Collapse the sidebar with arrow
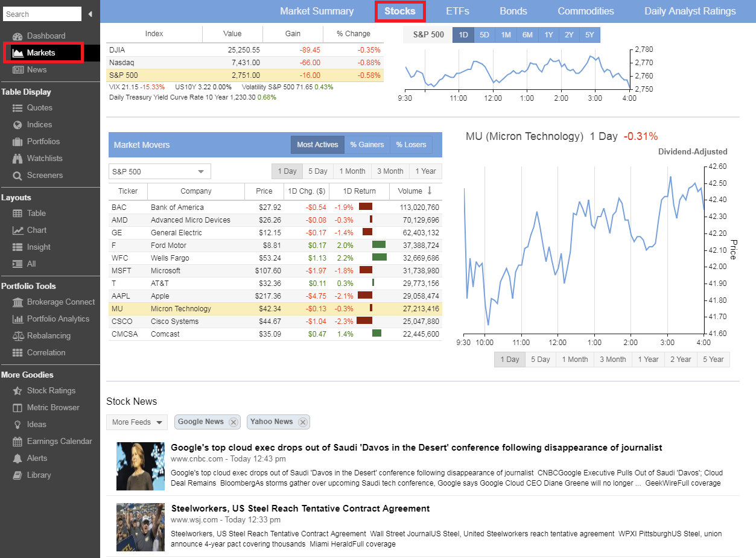 [91, 14]
